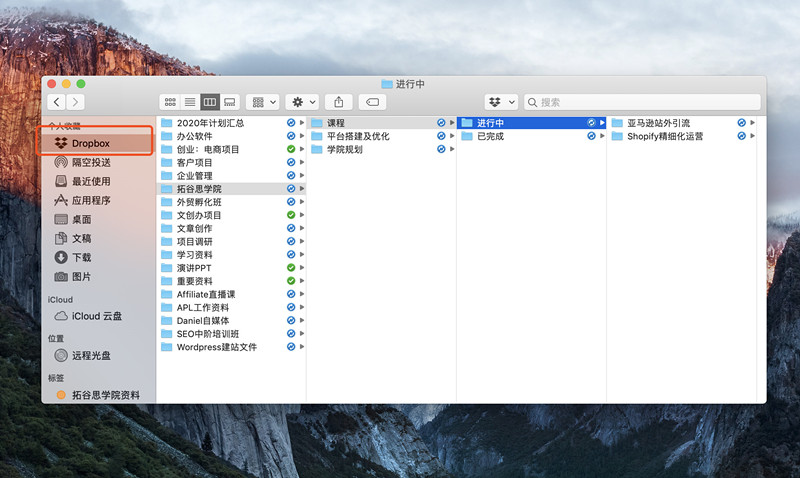Expand arrow next to 2020年计划汇总
The height and width of the screenshot is (478, 800).
point(302,123)
